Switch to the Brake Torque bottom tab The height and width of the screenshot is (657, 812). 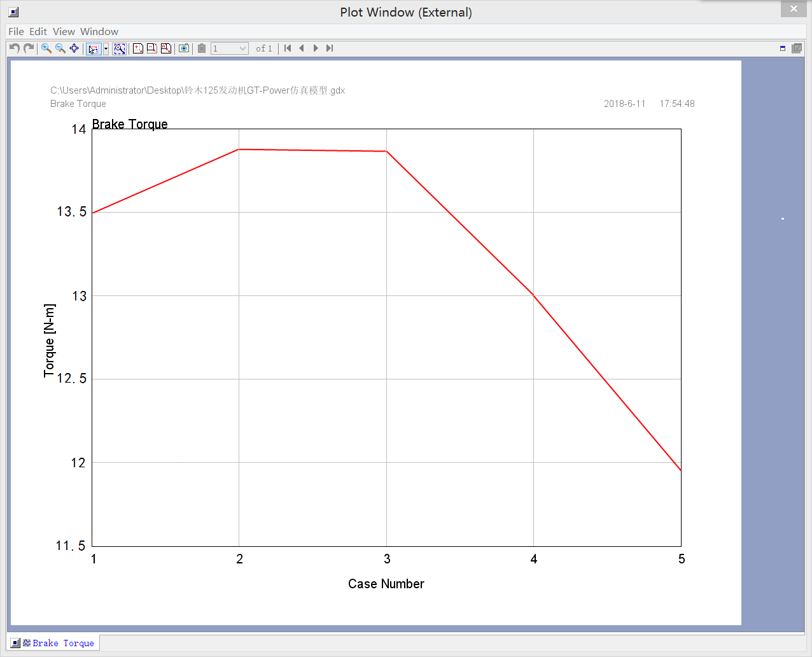pos(53,643)
